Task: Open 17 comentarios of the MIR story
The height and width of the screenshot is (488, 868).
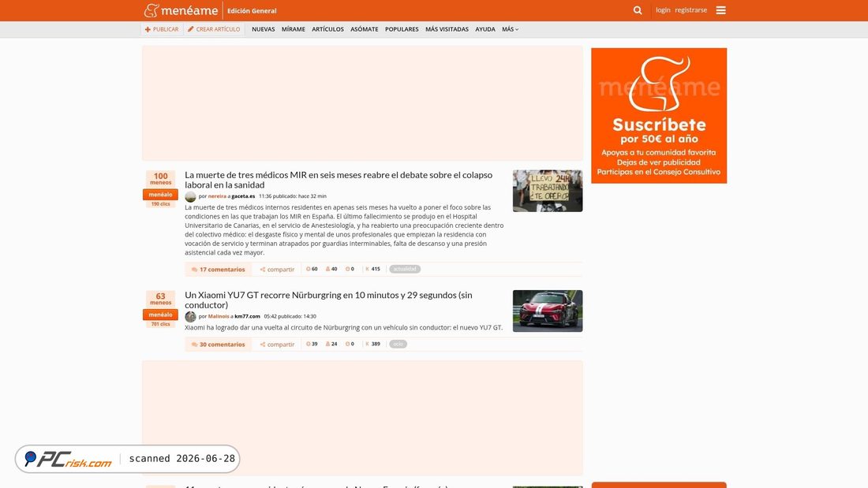Action: tap(218, 270)
